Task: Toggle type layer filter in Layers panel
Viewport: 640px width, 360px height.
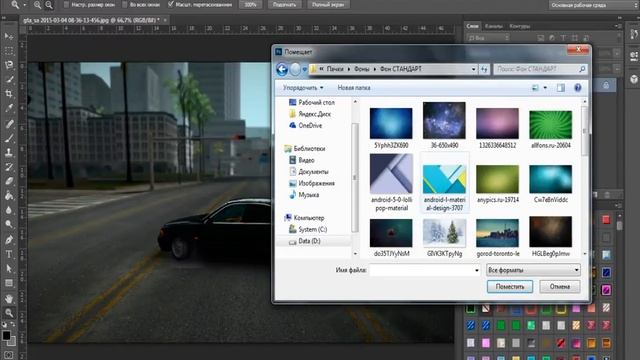Action: [563, 38]
